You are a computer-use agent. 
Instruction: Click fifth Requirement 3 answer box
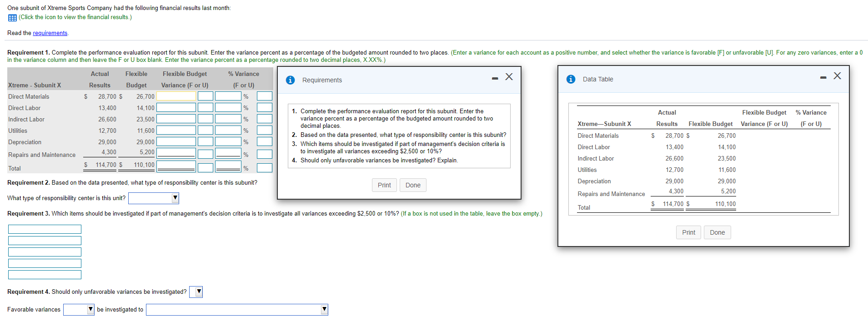(x=45, y=275)
